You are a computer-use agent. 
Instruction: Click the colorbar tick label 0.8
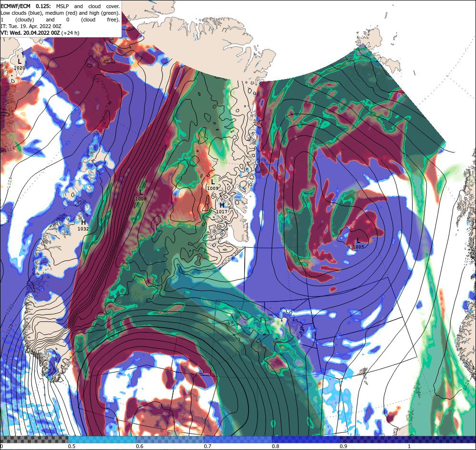[x=276, y=446]
